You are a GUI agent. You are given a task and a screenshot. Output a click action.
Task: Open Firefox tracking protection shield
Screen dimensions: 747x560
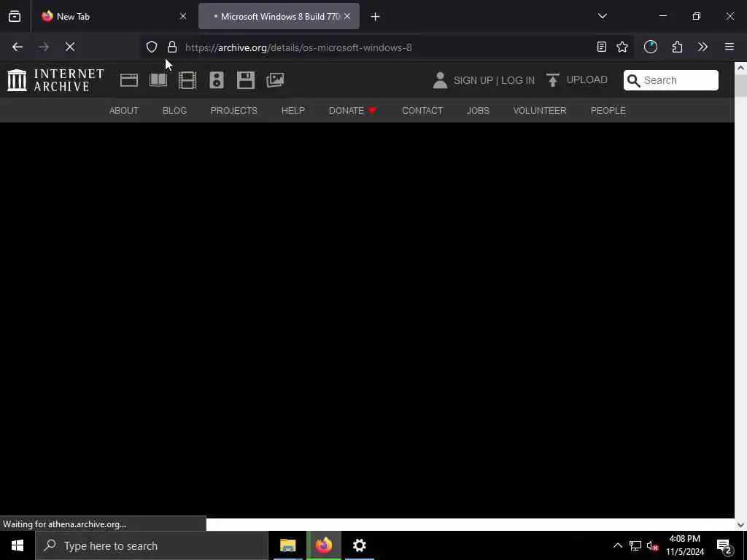[152, 47]
